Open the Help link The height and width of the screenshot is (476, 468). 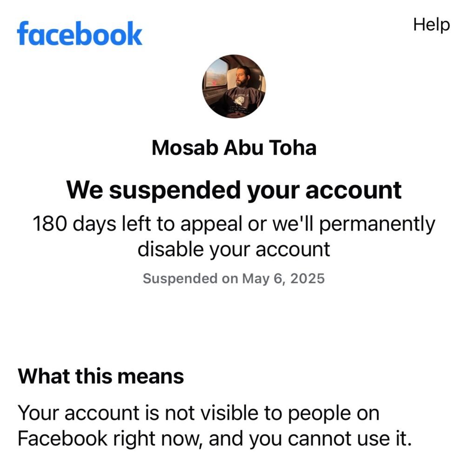(432, 25)
